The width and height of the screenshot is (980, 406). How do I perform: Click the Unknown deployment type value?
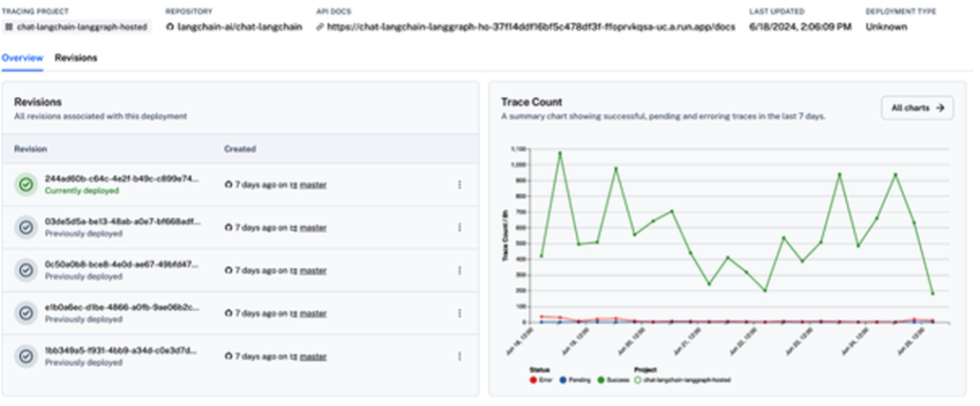(886, 27)
